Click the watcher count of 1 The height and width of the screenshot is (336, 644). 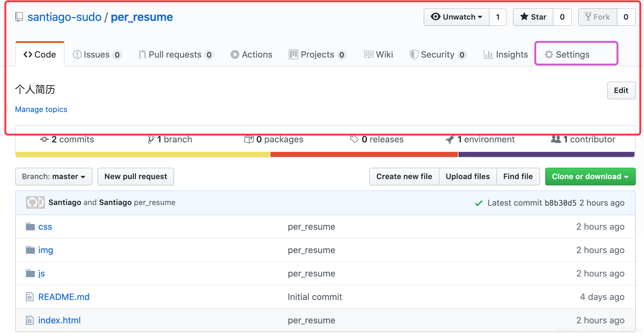(498, 17)
